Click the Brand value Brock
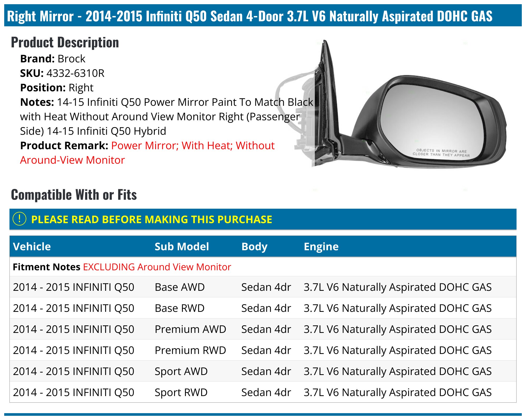This screenshot has height=420, width=526. [72, 59]
